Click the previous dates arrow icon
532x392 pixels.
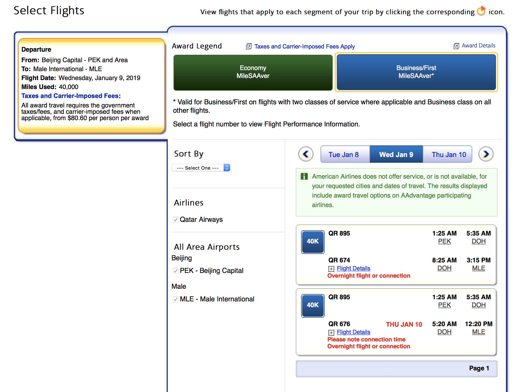(306, 154)
